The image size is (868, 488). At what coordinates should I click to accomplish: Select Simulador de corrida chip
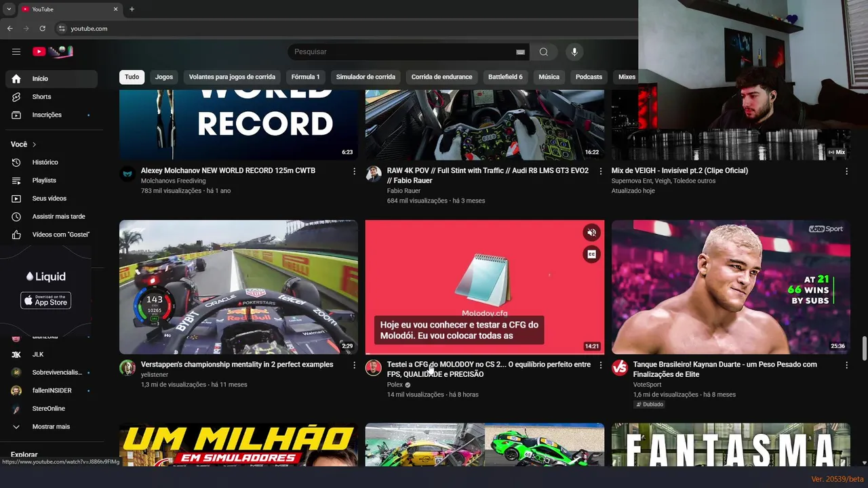pos(366,77)
